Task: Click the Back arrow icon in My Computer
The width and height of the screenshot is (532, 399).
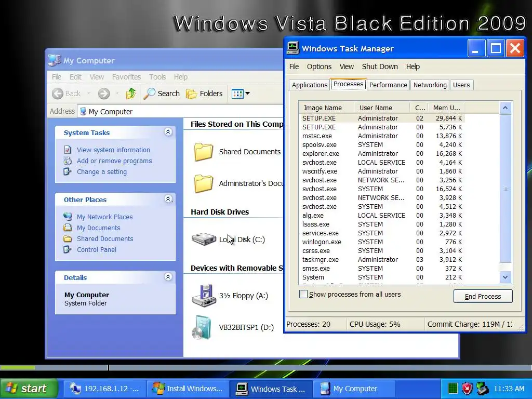Action: pyautogui.click(x=58, y=94)
